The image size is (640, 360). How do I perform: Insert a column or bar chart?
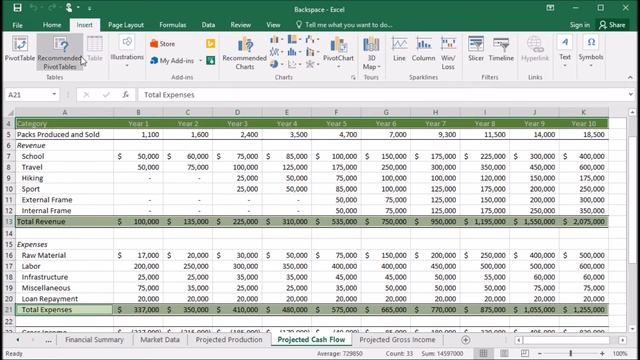click(276, 39)
